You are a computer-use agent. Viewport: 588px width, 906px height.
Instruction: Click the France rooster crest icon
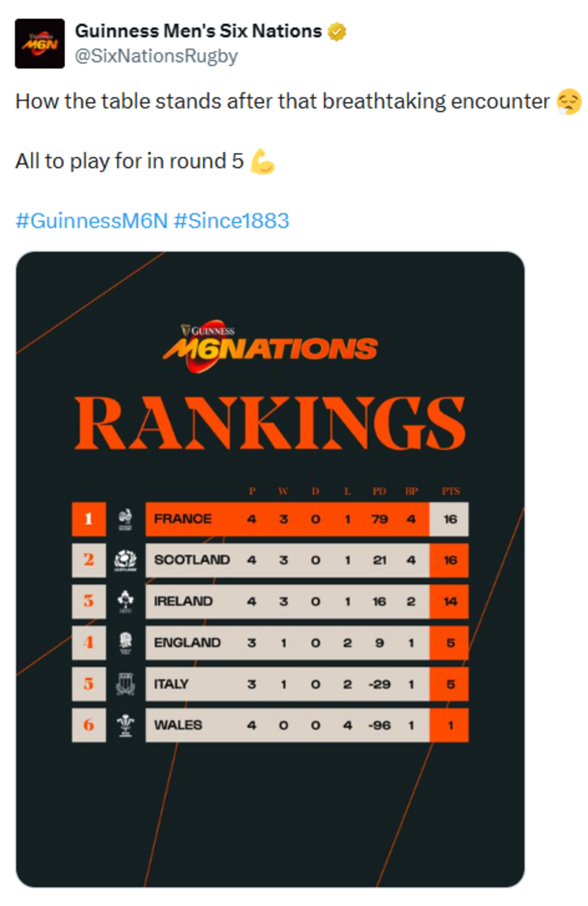pyautogui.click(x=125, y=519)
